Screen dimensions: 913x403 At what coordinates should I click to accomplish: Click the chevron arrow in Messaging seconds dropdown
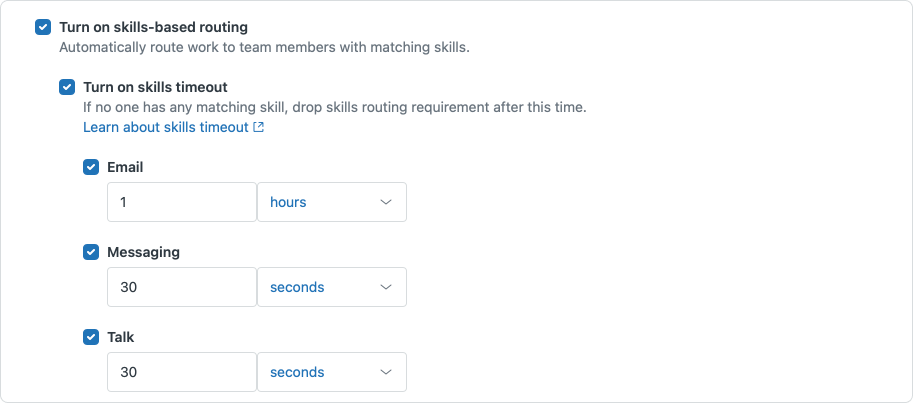pyautogui.click(x=387, y=287)
